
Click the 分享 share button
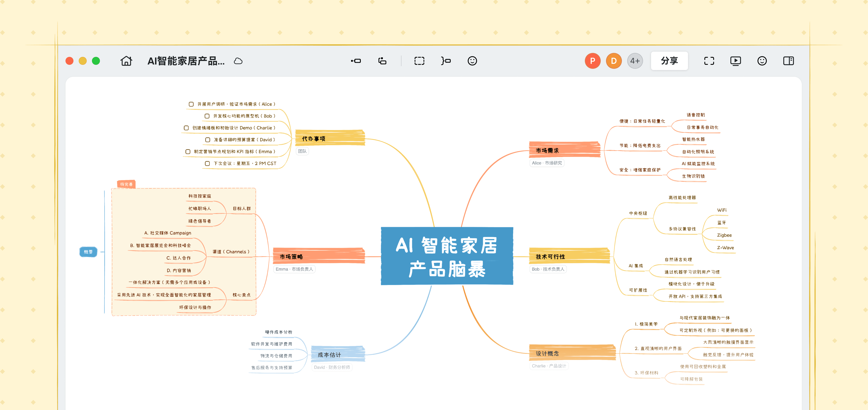coord(669,61)
